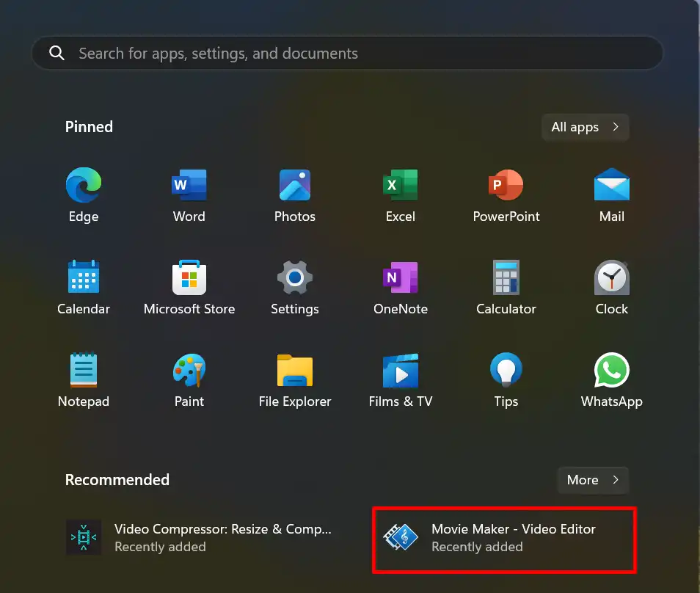Screen dimensions: 700x593
Task: Click the search apps and documents field
Action: pyautogui.click(x=347, y=53)
